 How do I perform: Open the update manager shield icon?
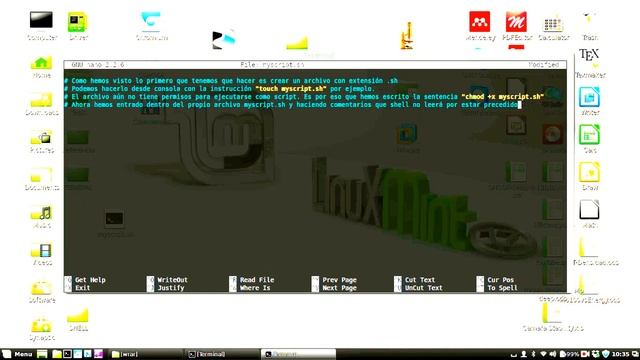(x=606, y=354)
